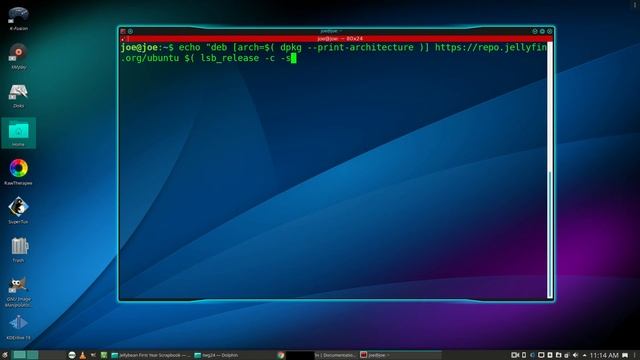This screenshot has height=360, width=640.
Task: Open the volume control in system tray
Action: 576,355
